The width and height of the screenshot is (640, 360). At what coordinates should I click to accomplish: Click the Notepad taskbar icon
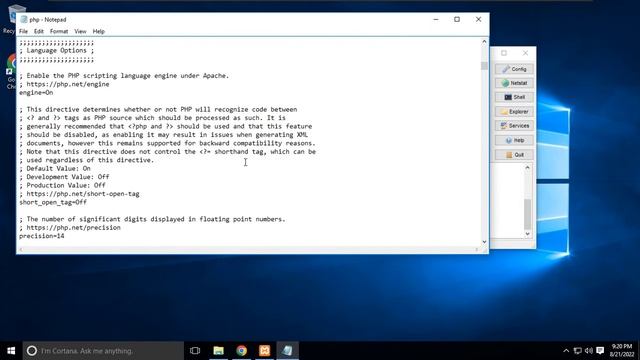(287, 351)
